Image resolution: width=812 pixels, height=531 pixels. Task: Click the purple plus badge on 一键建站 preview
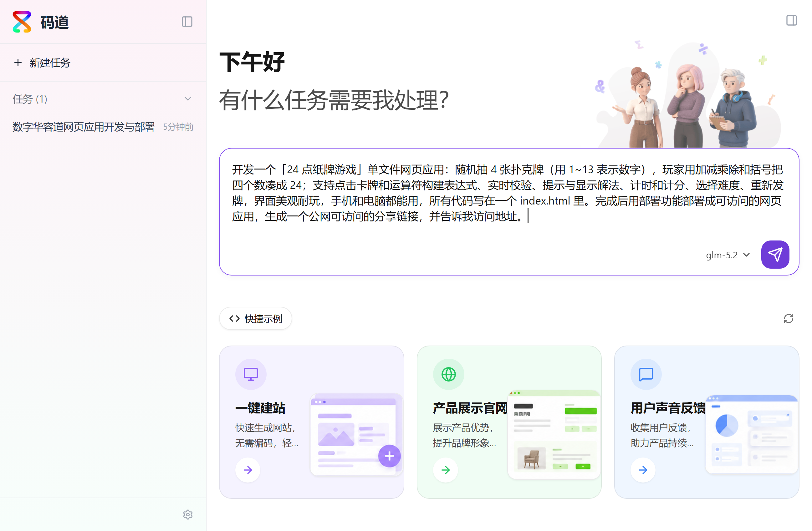tap(389, 456)
